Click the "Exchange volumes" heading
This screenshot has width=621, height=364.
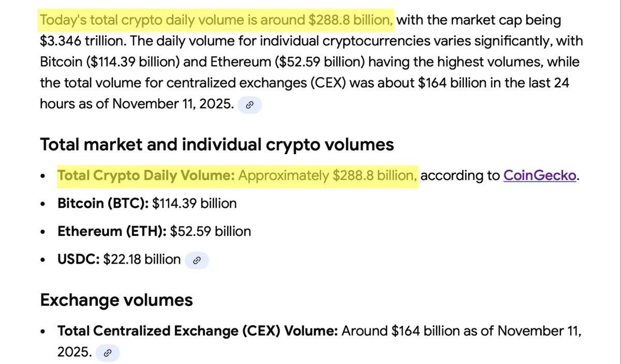[x=116, y=300]
